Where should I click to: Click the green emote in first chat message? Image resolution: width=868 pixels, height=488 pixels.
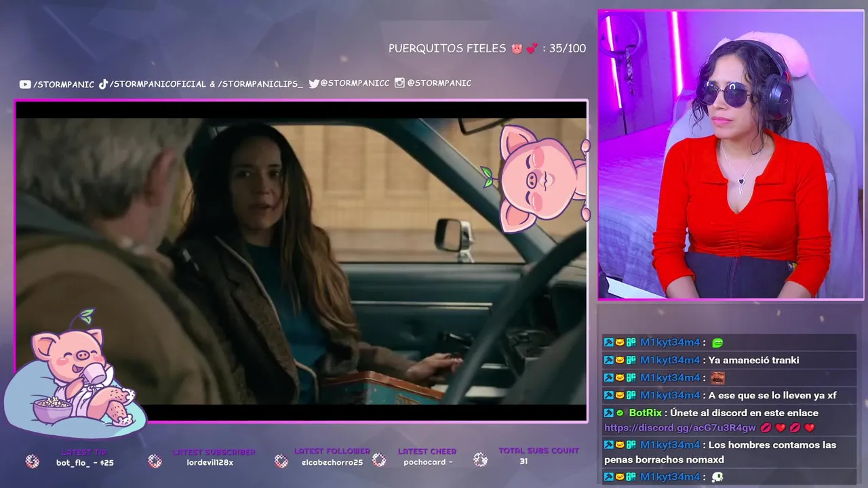pos(718,343)
